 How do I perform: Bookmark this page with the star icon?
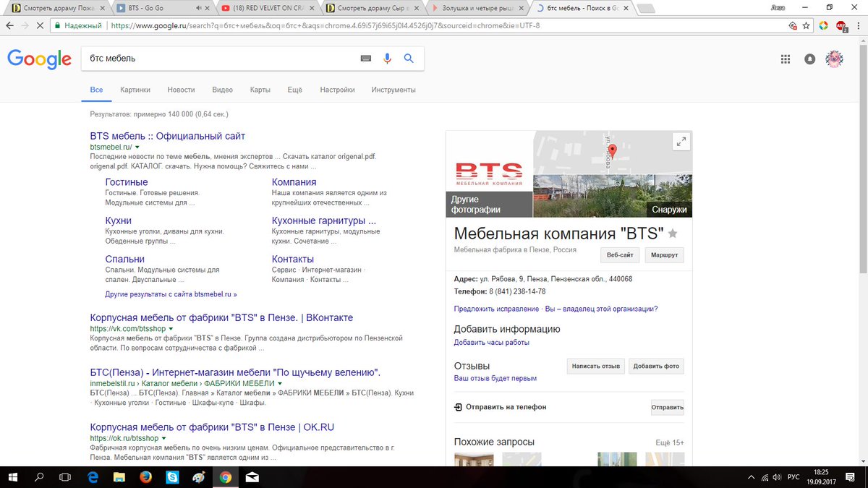[x=806, y=25]
